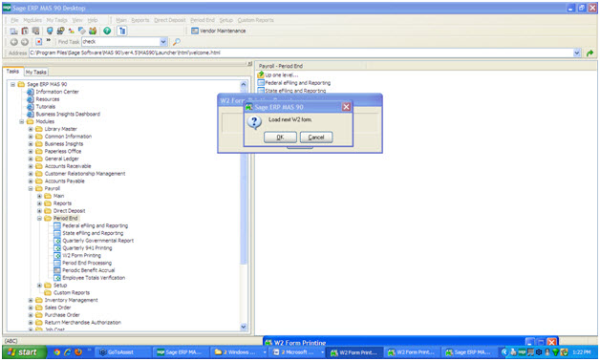
Task: Expand the Common Information module
Action: tap(31, 136)
